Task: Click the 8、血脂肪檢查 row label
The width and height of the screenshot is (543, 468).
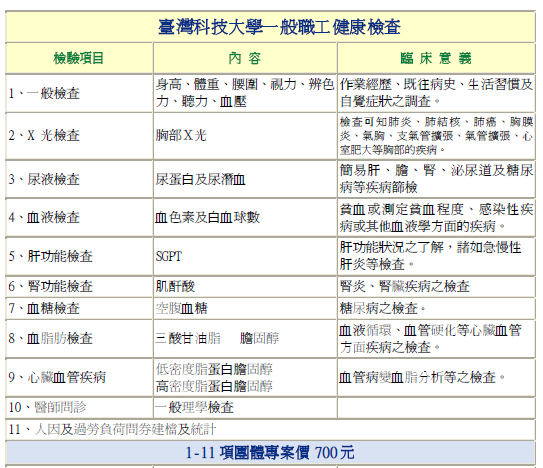Action: [x=51, y=338]
